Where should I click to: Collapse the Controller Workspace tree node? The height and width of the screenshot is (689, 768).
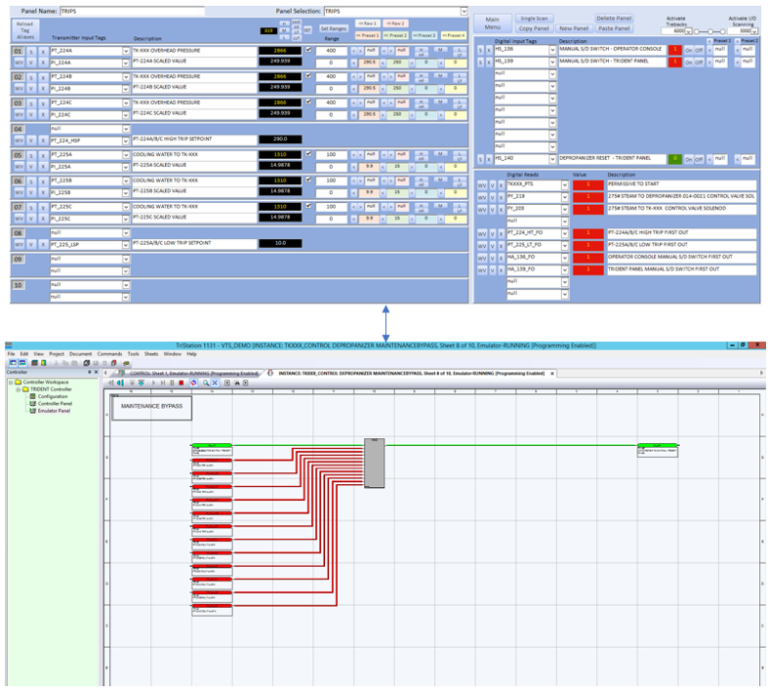coord(11,382)
